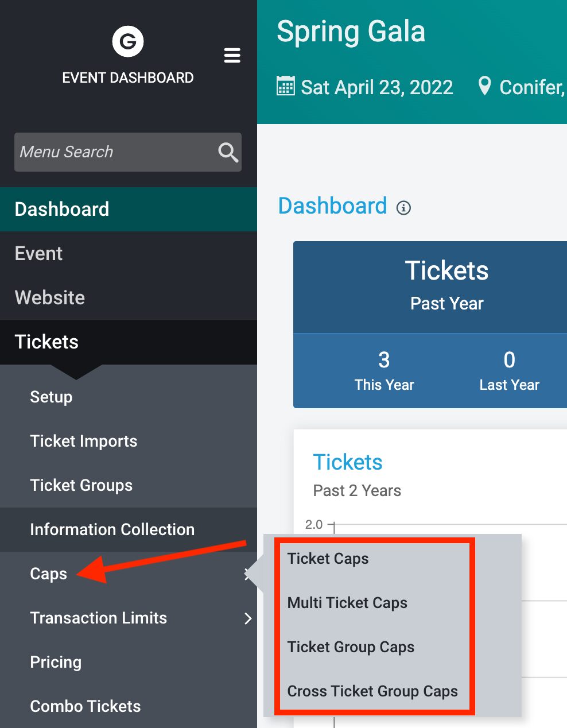Open the Pricing page
567x728 pixels.
point(56,662)
